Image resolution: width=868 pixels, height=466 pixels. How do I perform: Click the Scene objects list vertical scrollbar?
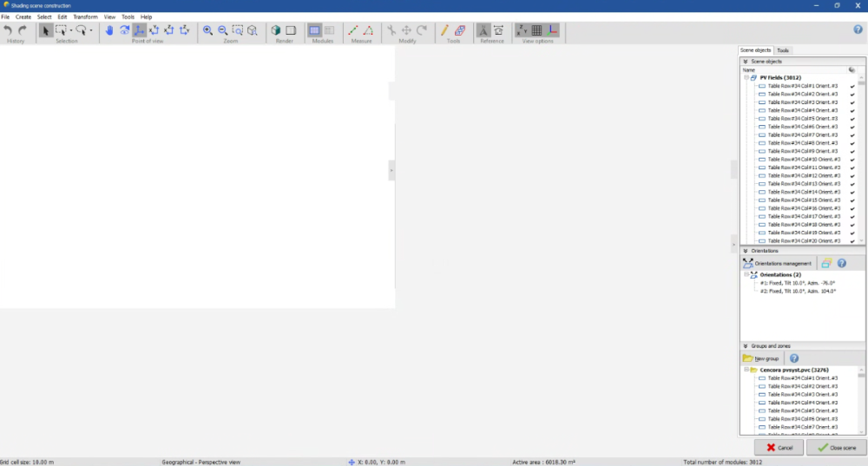[x=862, y=156]
